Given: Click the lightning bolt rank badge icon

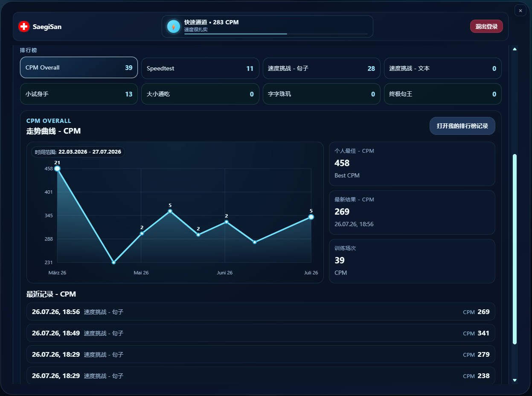Looking at the screenshot, I should pyautogui.click(x=174, y=26).
